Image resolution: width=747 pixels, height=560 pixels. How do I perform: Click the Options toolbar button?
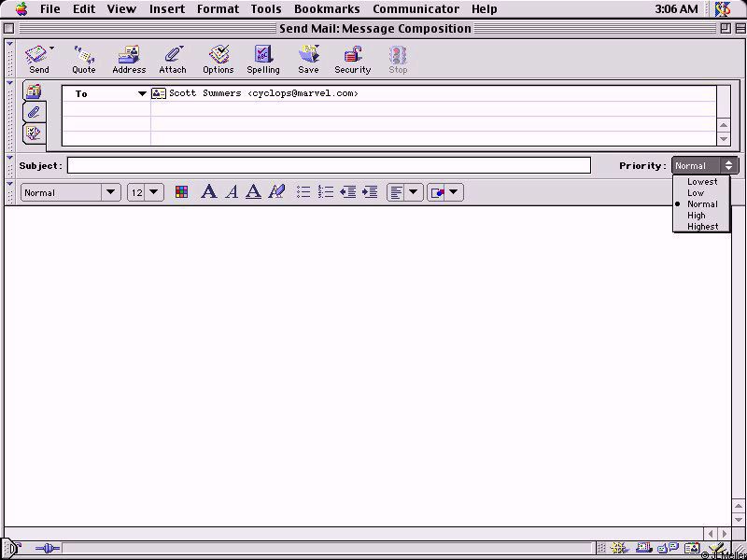click(218, 59)
